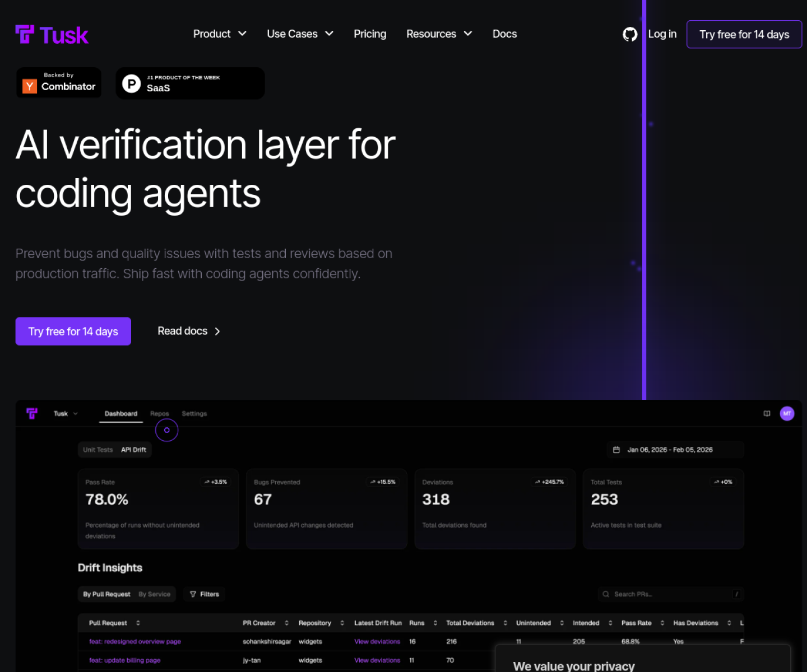Viewport: 807px width, 672px height.
Task: Click the Deviations +245.7% trend badge
Action: coord(549,482)
